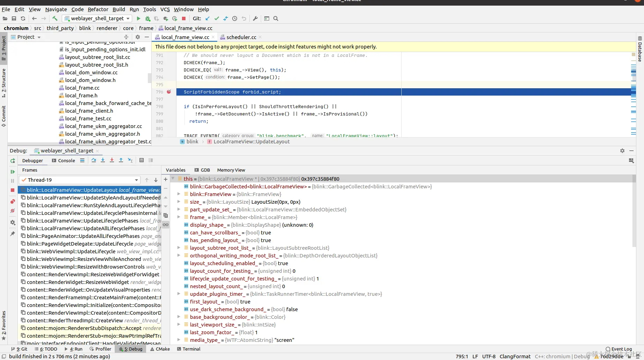The height and width of the screenshot is (360, 644).
Task: Open the Terminal tool window button
Action: coord(189,349)
